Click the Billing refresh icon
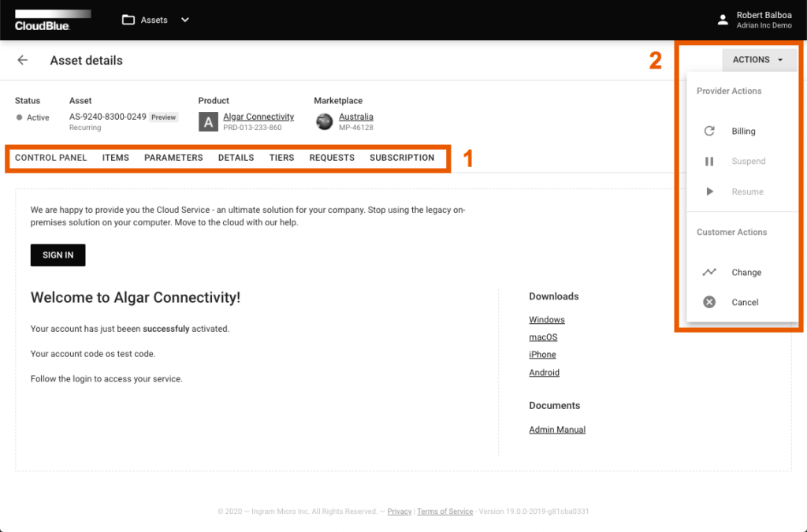Image resolution: width=807 pixels, height=532 pixels. 709,131
